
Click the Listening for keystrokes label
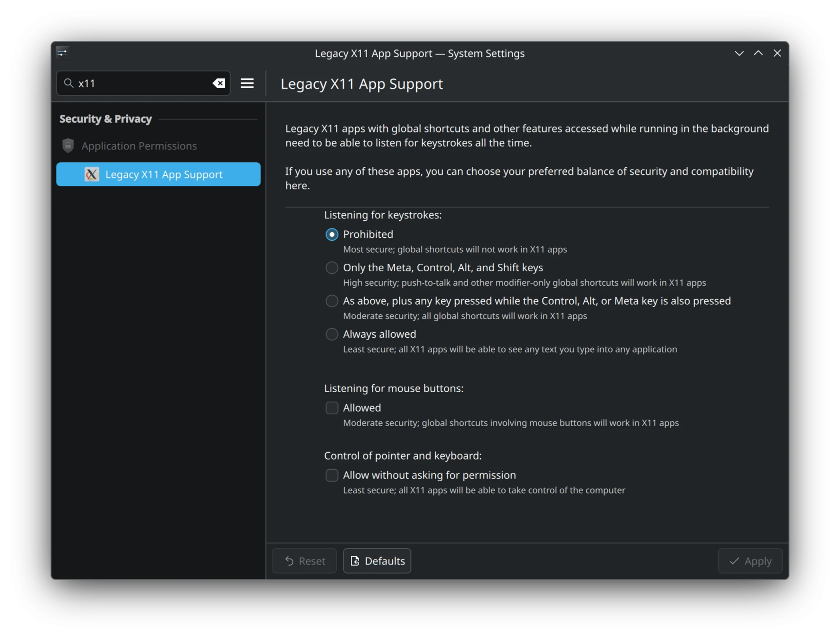coord(383,215)
